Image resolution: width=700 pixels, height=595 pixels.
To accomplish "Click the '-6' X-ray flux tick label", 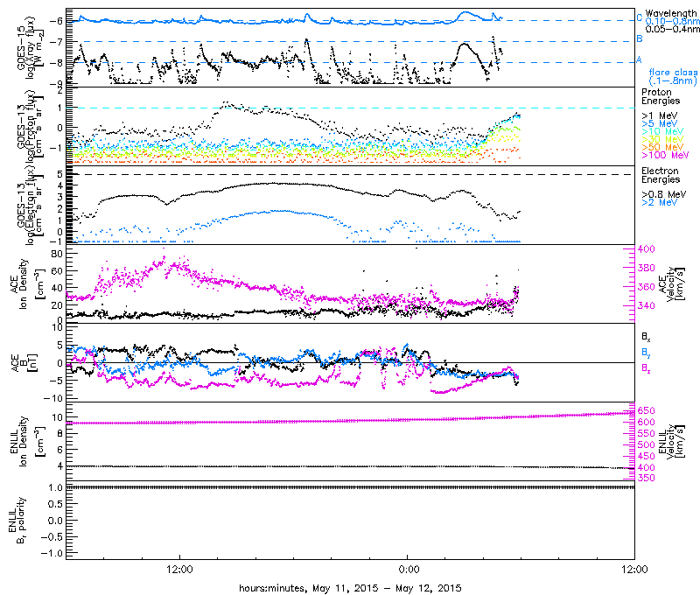I will (57, 20).
